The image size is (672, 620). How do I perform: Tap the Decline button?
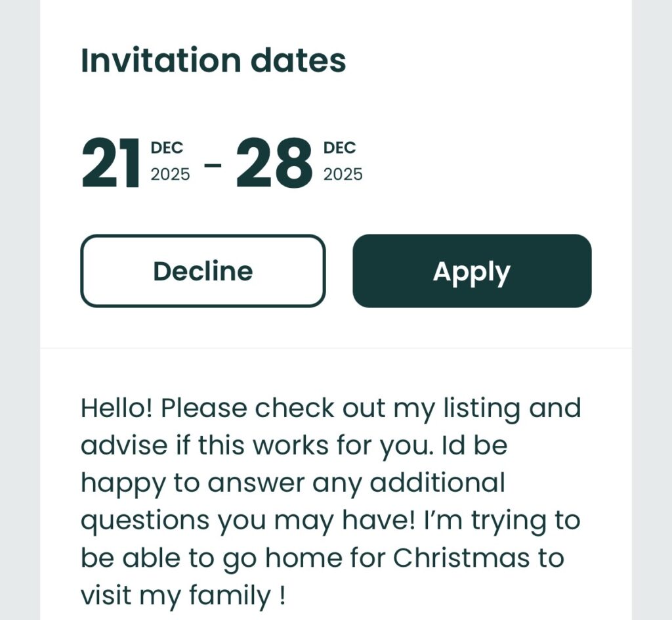click(203, 271)
